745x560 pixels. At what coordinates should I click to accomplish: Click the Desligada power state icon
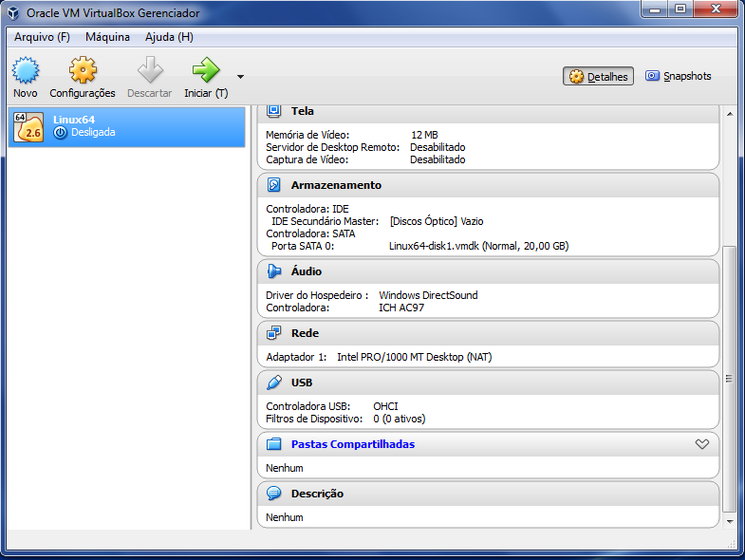click(60, 133)
